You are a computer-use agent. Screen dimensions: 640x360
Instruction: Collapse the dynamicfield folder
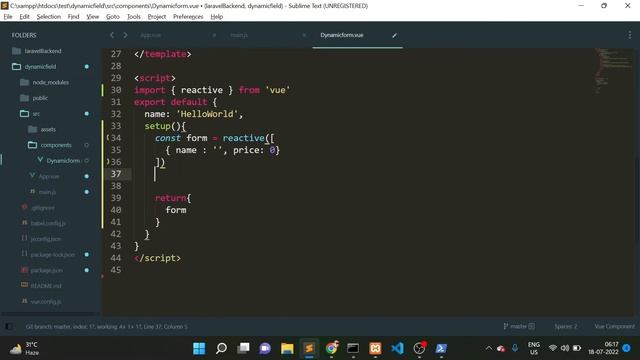[40, 67]
